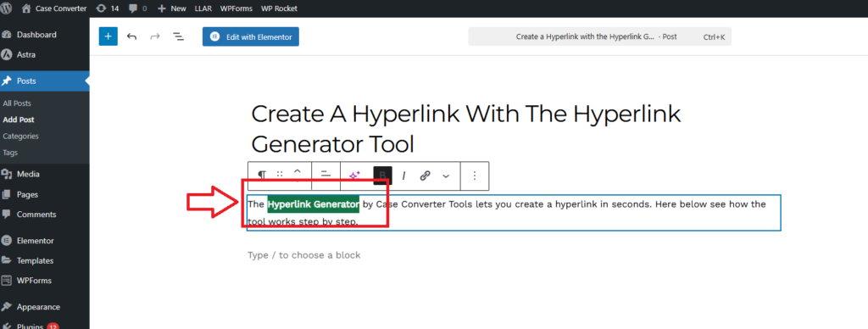Open the command palette post title bar
The height and width of the screenshot is (329, 868).
(599, 36)
